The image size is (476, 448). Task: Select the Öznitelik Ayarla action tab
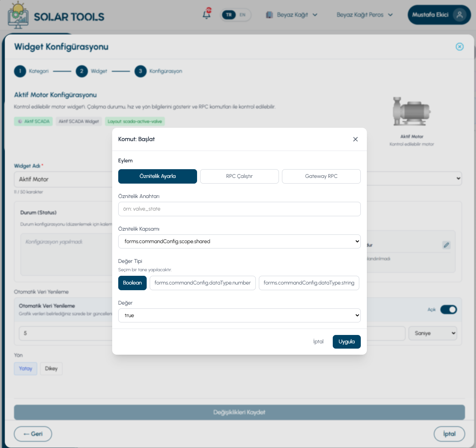pos(158,176)
